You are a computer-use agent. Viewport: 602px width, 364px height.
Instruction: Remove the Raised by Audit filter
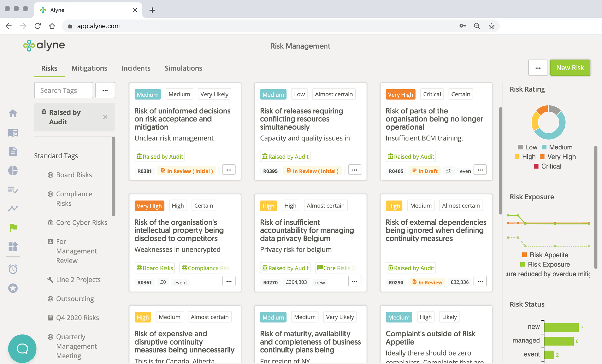[105, 117]
